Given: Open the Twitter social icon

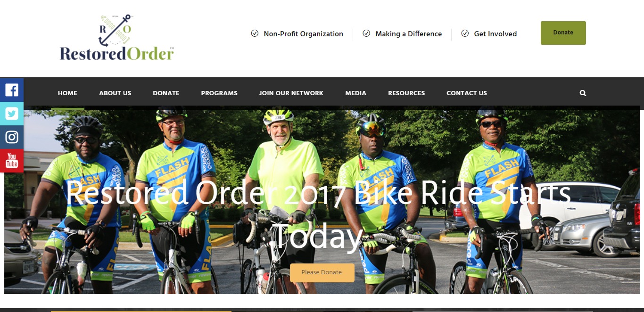Looking at the screenshot, I should click(x=12, y=114).
